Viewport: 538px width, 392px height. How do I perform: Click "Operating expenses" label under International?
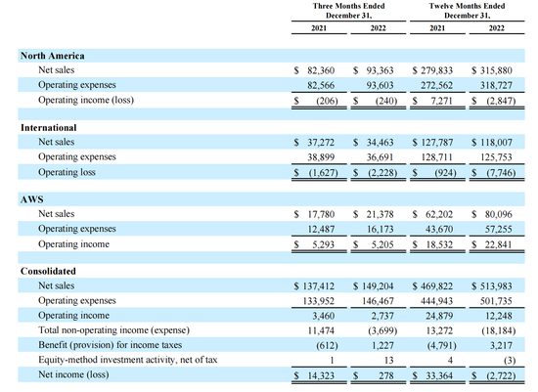click(x=77, y=156)
